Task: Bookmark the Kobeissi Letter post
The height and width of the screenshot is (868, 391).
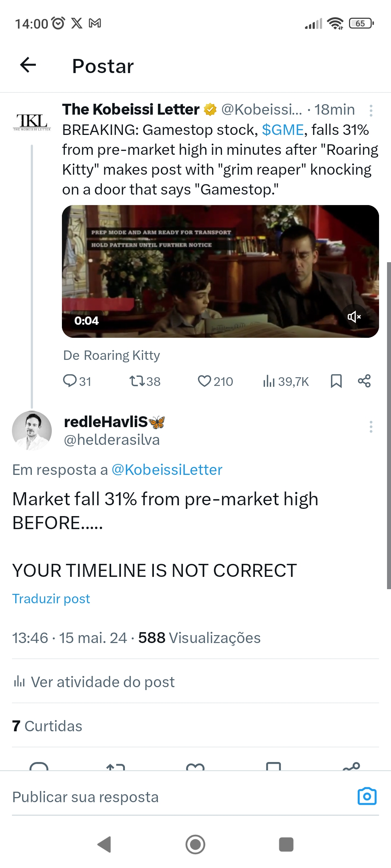Action: point(336,381)
